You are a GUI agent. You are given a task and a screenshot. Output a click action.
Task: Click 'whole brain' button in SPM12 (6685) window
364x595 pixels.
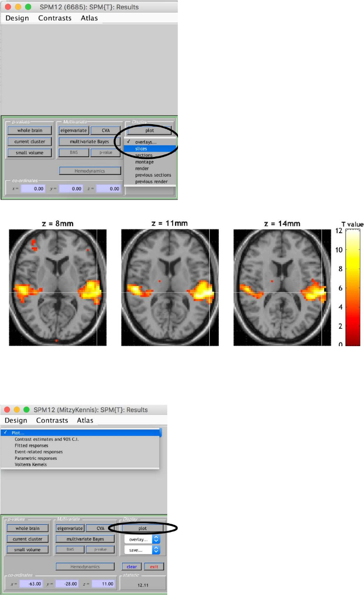pos(30,130)
